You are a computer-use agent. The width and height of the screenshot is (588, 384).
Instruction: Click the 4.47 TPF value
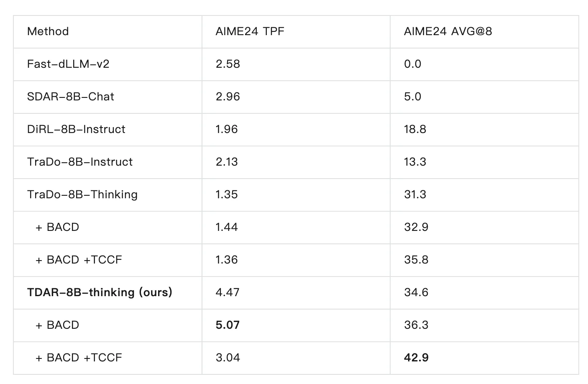pos(228,292)
